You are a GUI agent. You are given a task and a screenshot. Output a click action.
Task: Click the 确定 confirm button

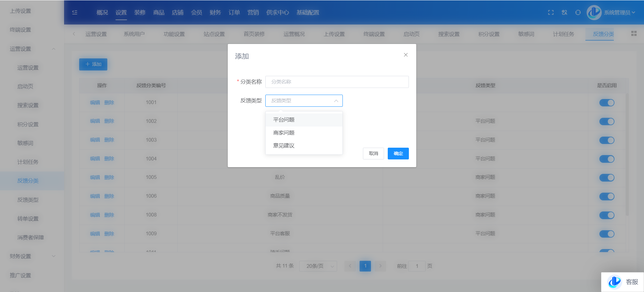click(x=398, y=154)
